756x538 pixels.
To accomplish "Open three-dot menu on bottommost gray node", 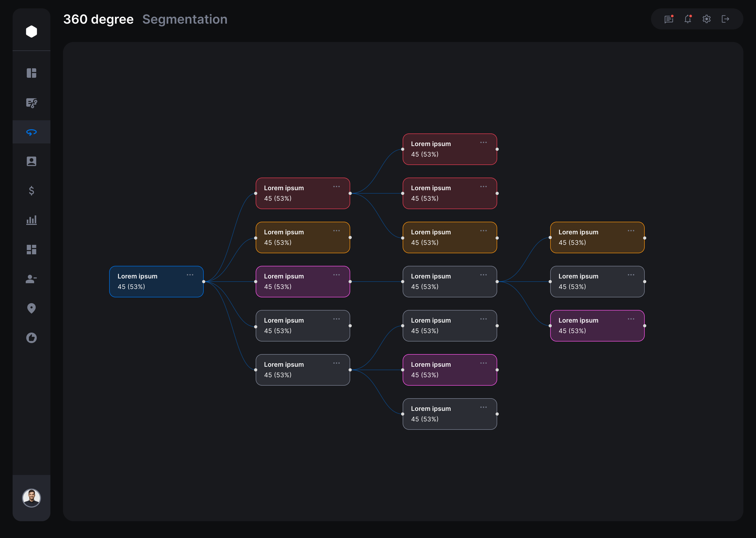I will [x=484, y=407].
